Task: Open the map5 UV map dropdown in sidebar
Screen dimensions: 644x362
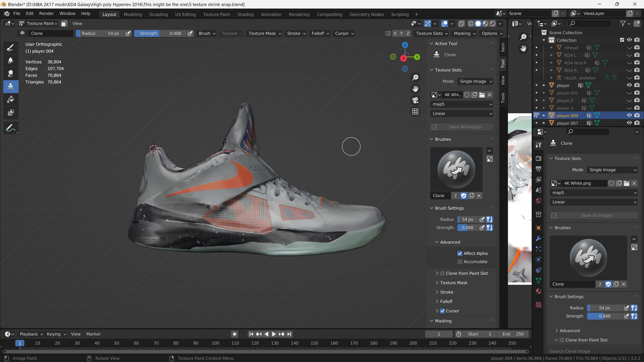Action: pyautogui.click(x=462, y=104)
